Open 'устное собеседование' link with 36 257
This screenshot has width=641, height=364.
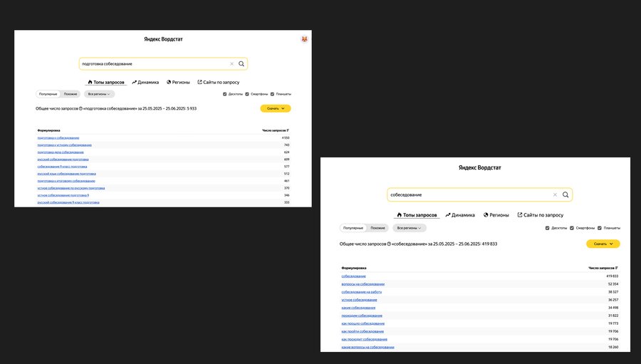[360, 300]
